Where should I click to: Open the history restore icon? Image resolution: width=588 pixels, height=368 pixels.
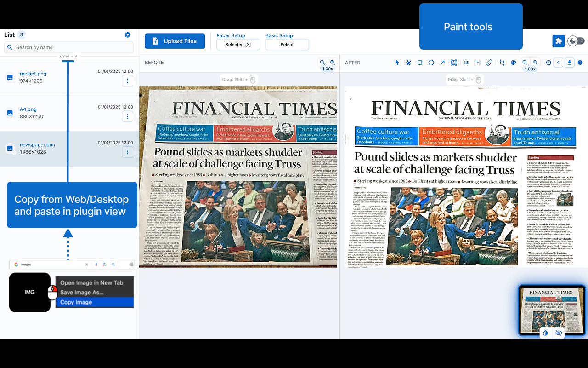(548, 63)
